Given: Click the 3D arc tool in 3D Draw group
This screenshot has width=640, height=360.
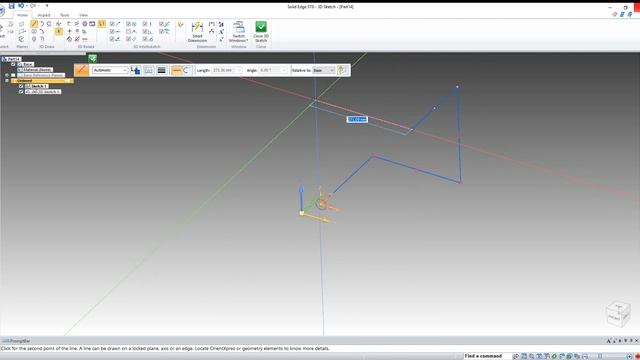Looking at the screenshot, I should [42, 24].
